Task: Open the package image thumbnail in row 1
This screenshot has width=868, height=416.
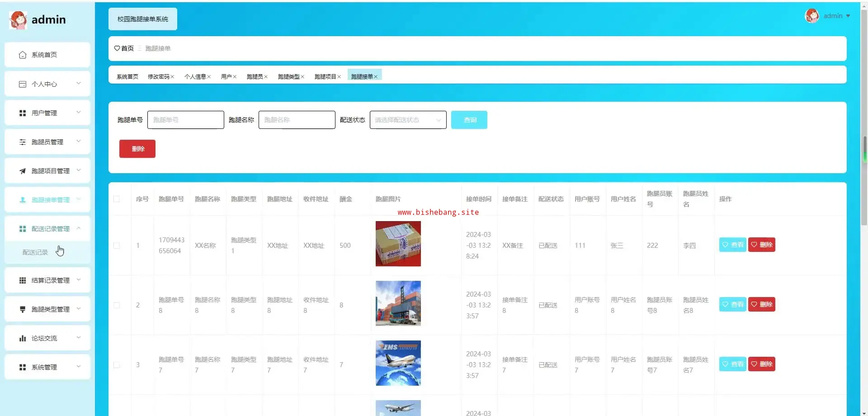Action: (398, 244)
